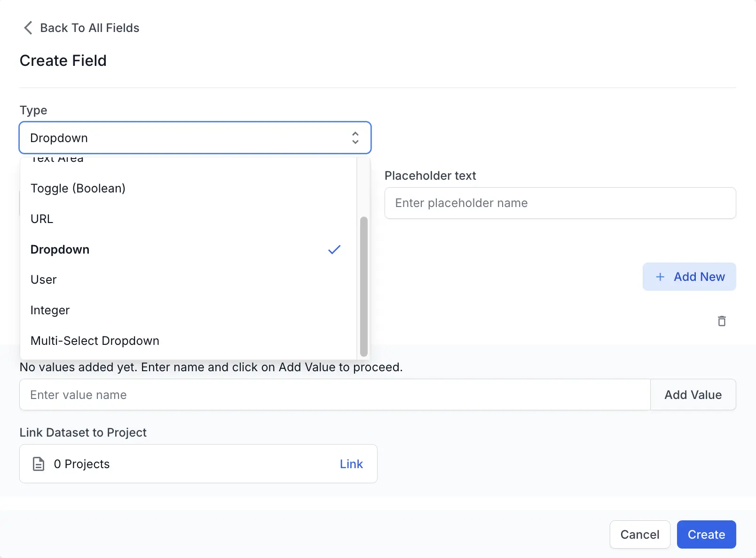Viewport: 756px width, 558px height.
Task: Click the trash delete icon
Action: [722, 321]
